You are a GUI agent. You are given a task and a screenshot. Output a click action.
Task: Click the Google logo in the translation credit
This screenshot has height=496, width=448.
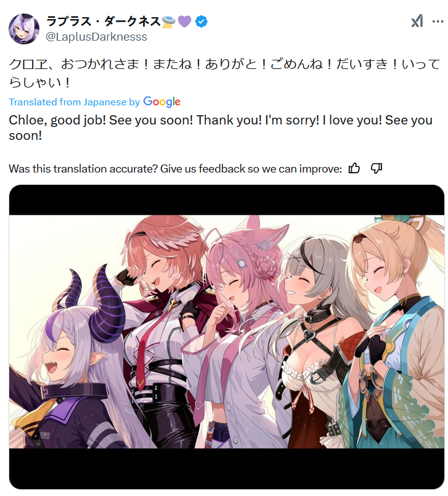coord(161,102)
